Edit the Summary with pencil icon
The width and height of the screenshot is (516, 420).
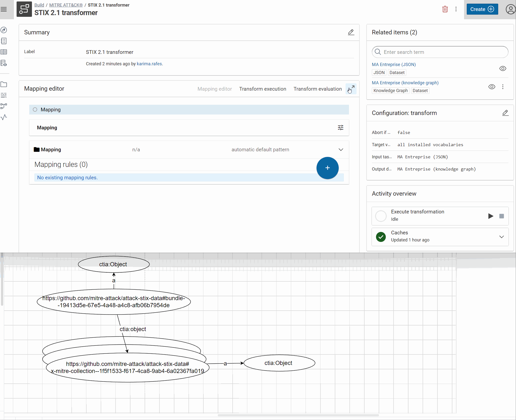pyautogui.click(x=351, y=32)
